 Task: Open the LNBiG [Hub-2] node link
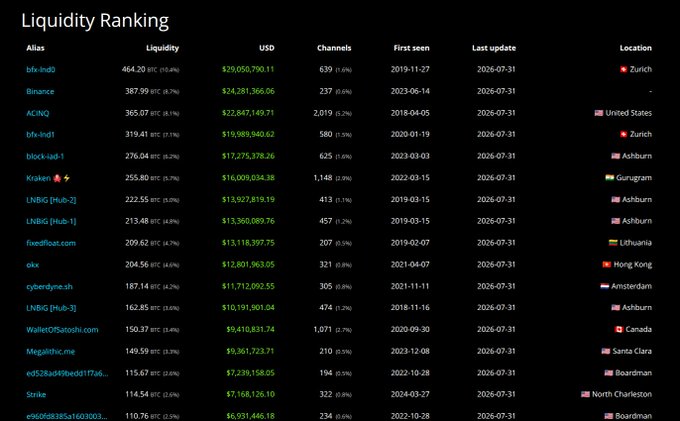(x=51, y=199)
